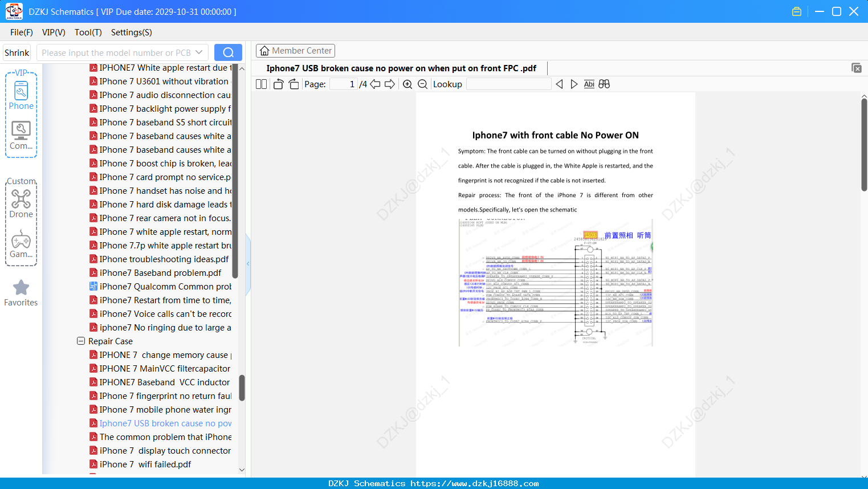Open IPhone 7 handset has noise file
The height and width of the screenshot is (489, 868).
(165, 191)
